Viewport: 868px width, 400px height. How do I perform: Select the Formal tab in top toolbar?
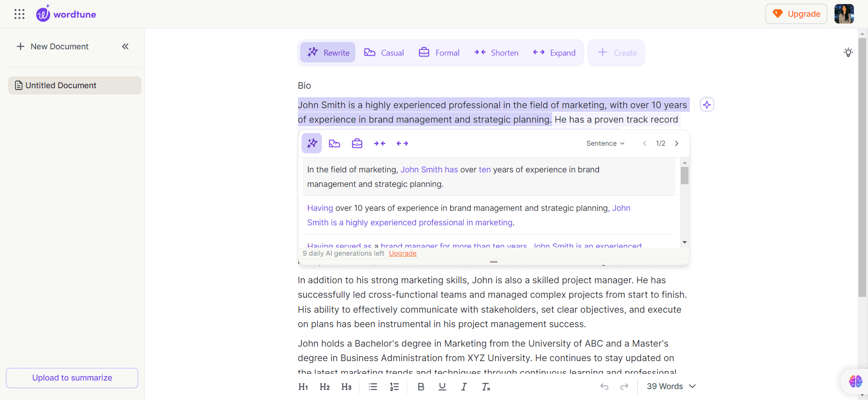pyautogui.click(x=439, y=53)
